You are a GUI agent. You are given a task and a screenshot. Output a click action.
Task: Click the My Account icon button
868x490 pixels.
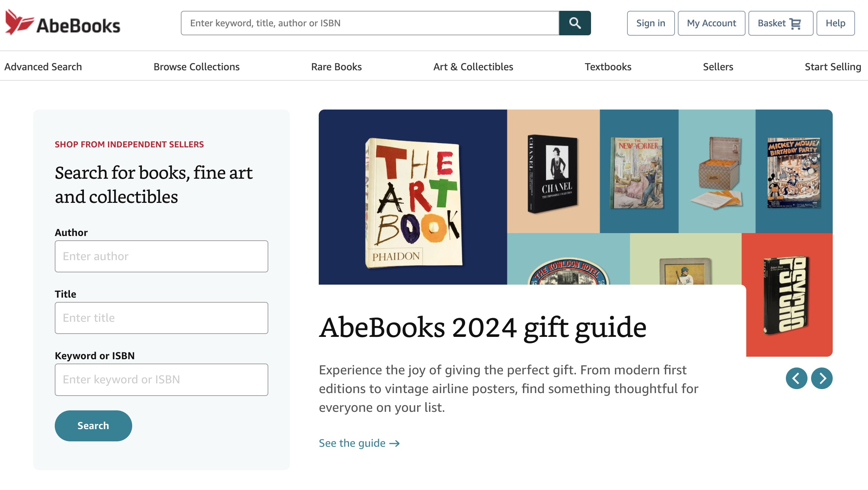tap(711, 23)
